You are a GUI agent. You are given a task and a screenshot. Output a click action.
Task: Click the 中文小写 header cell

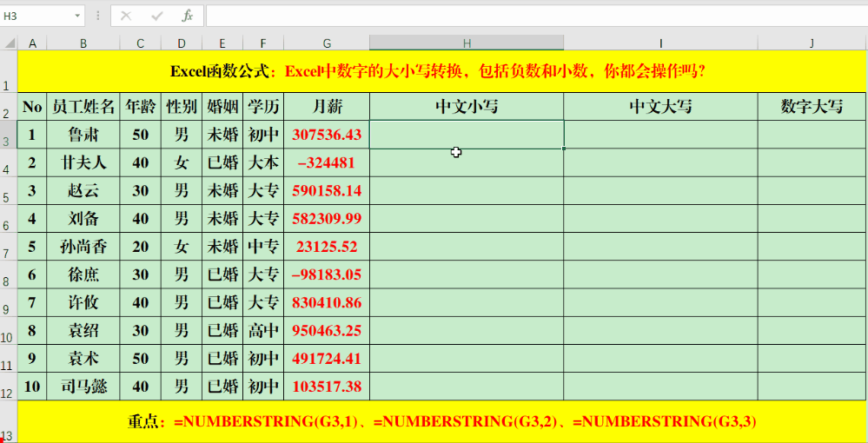(467, 106)
